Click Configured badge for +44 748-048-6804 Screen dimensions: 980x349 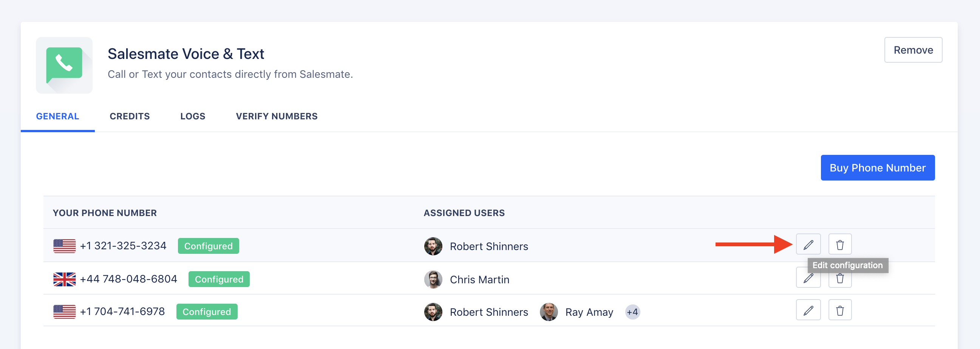coord(219,279)
